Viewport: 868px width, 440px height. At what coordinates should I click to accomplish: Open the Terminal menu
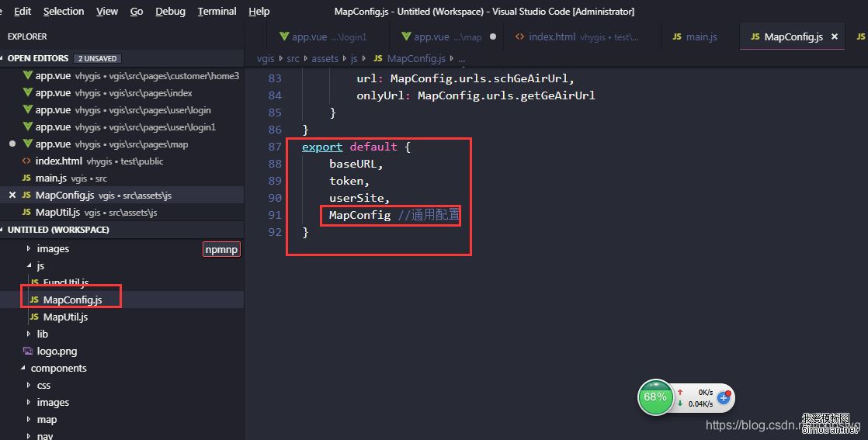click(217, 11)
